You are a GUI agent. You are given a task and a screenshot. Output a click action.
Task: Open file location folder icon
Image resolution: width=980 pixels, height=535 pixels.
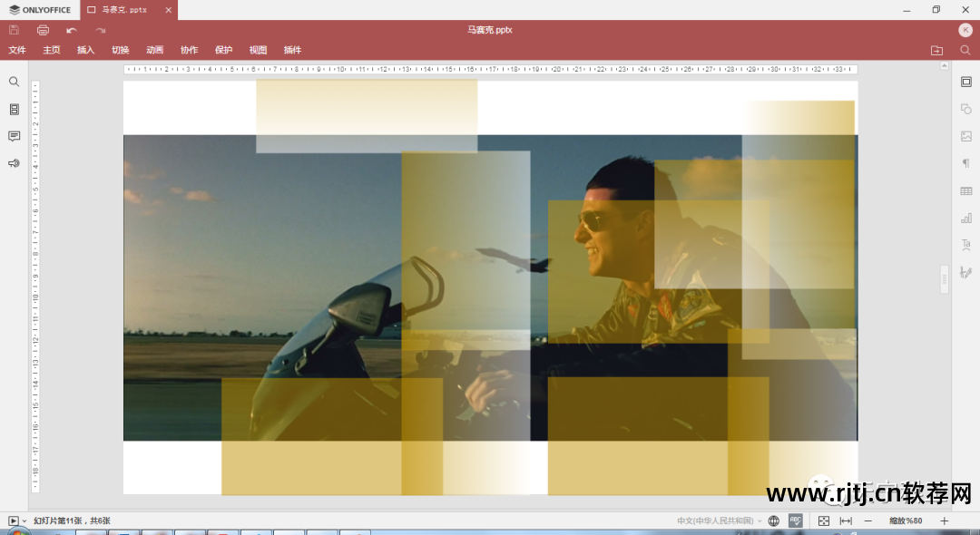click(x=936, y=51)
